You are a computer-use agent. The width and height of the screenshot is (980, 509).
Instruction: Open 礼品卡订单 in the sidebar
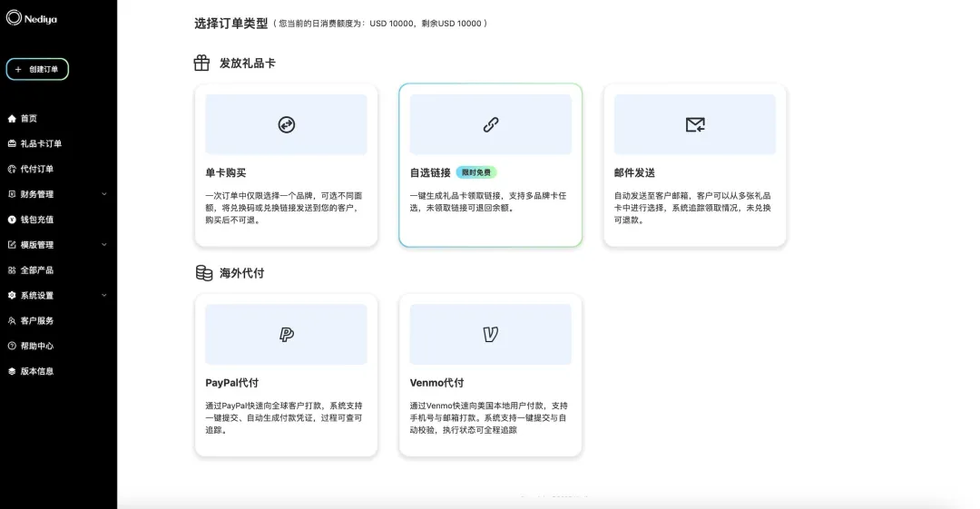click(41, 144)
